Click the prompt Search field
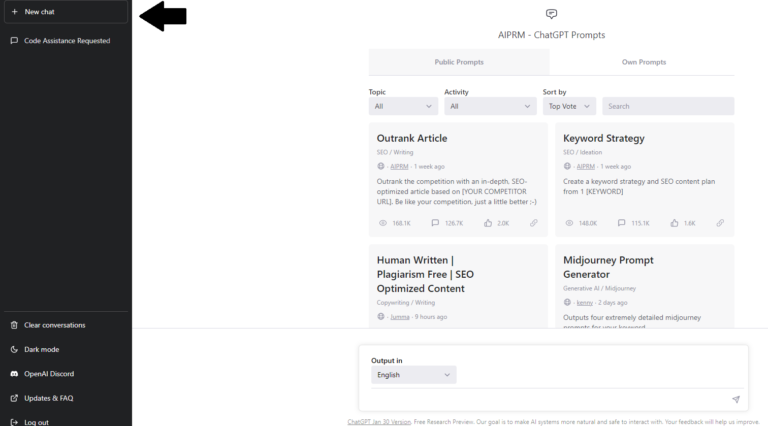 [668, 106]
